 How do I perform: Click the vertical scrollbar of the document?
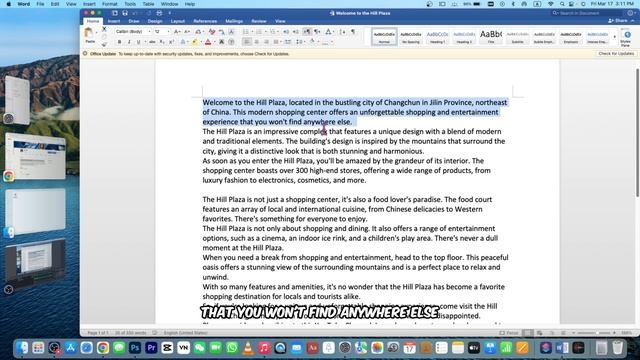point(637,133)
